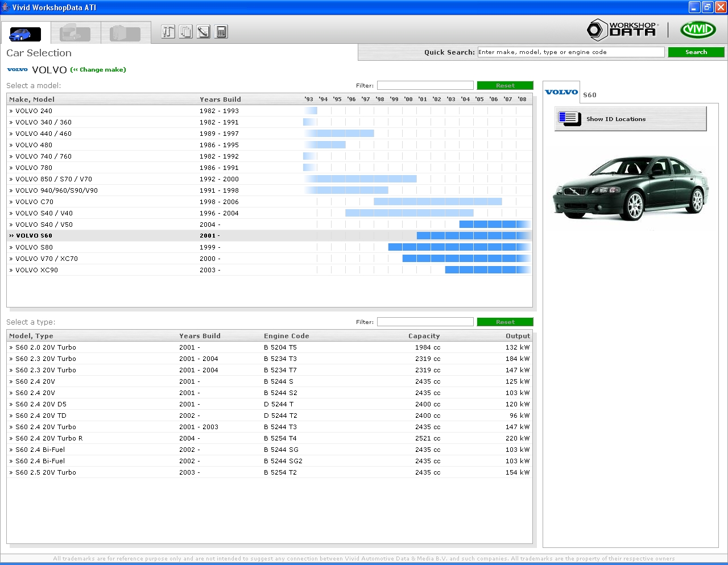Choose S60 2.4 Bi-Fuel B 5244 SG
Viewport: 728px width, 565px height.
point(270,450)
